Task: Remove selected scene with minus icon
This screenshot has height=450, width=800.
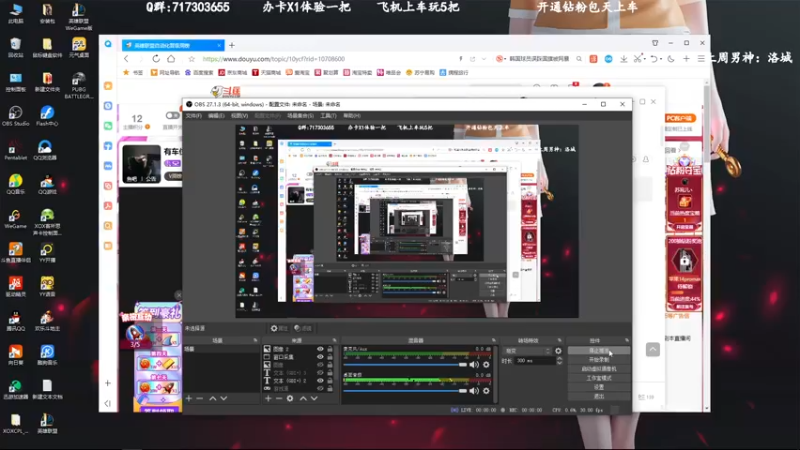Action: (x=199, y=398)
